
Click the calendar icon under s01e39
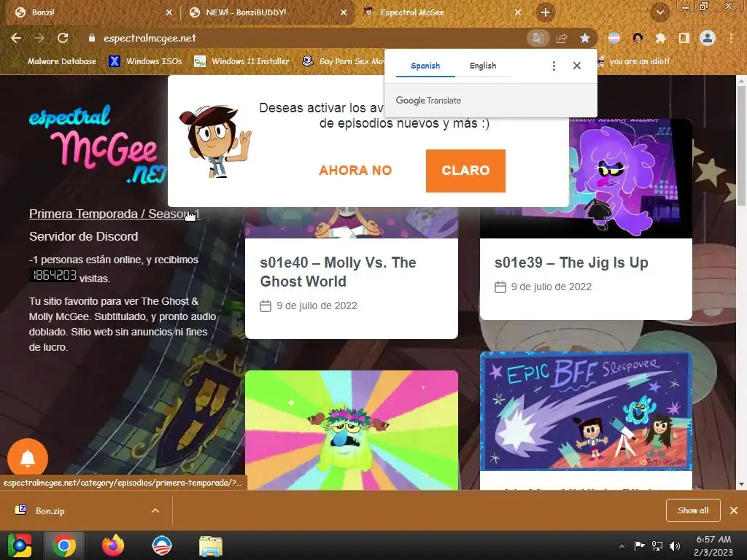500,287
